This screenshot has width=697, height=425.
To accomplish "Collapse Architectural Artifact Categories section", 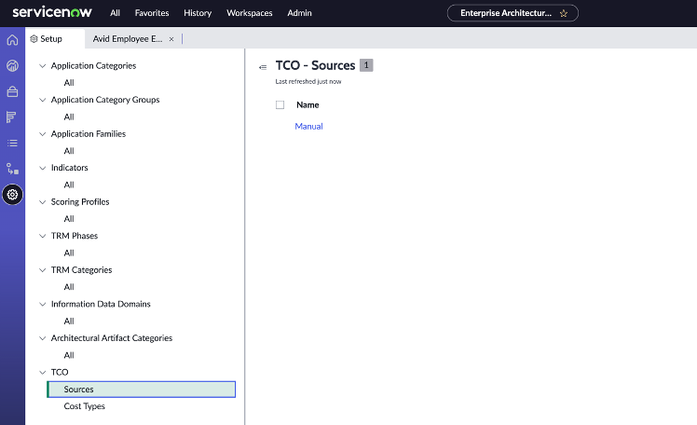I will (x=43, y=338).
